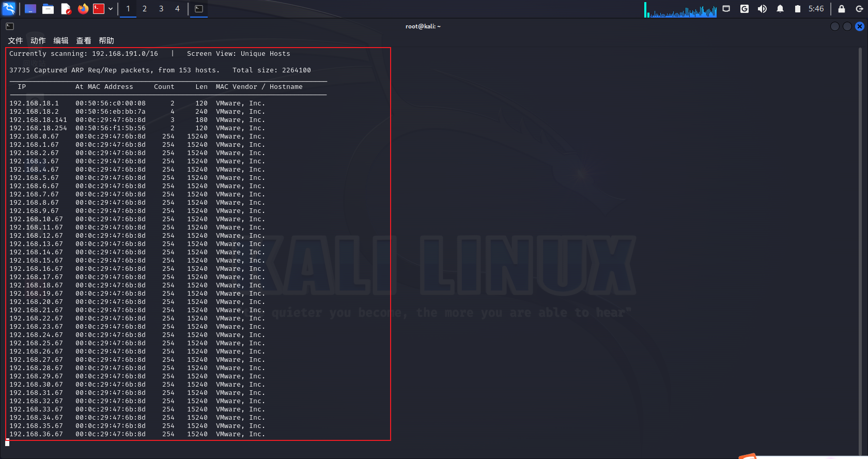The height and width of the screenshot is (459, 868).
Task: Click the IP 192.168.18.1 entry
Action: (34, 103)
